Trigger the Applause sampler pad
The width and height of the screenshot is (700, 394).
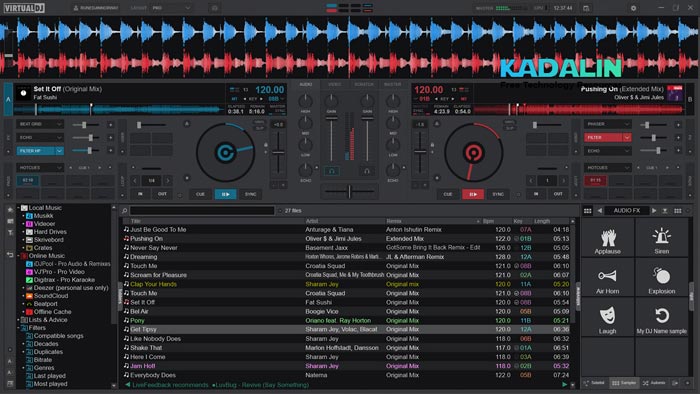coord(607,241)
